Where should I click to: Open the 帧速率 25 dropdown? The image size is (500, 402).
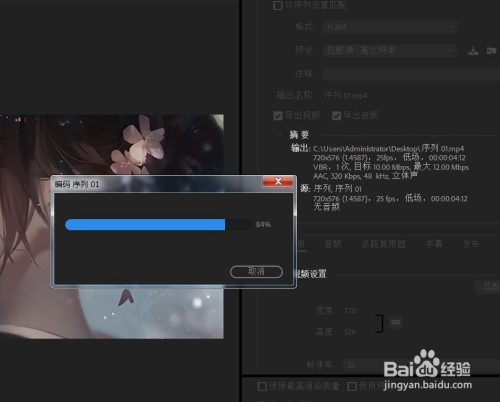coord(422,365)
